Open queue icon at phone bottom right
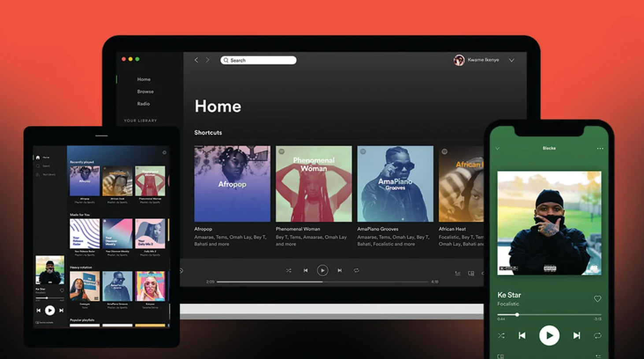Viewport: 644px width, 359px height. tap(598, 356)
